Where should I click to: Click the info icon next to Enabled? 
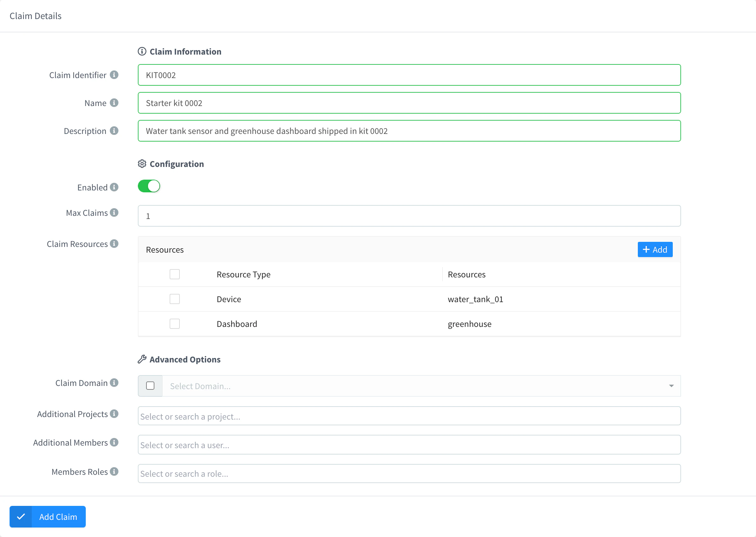coord(114,187)
